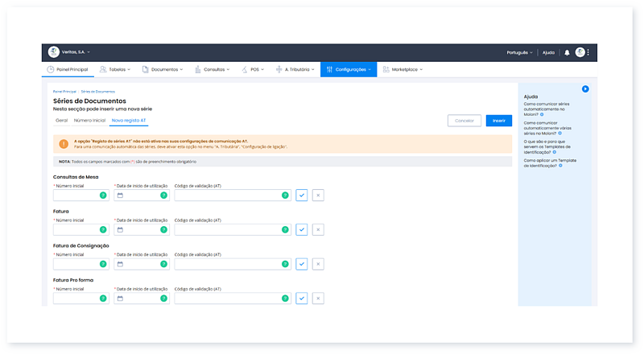Viewport: 644px width, 354px height.
Task: Toggle the checkmark for Fatura row
Action: pyautogui.click(x=302, y=229)
